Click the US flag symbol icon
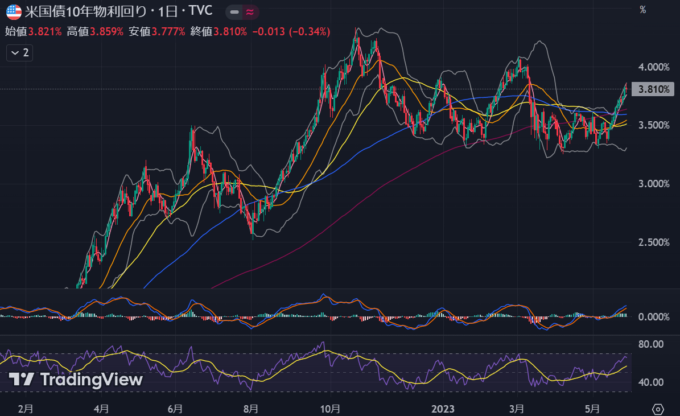The image size is (680, 416). [13, 13]
